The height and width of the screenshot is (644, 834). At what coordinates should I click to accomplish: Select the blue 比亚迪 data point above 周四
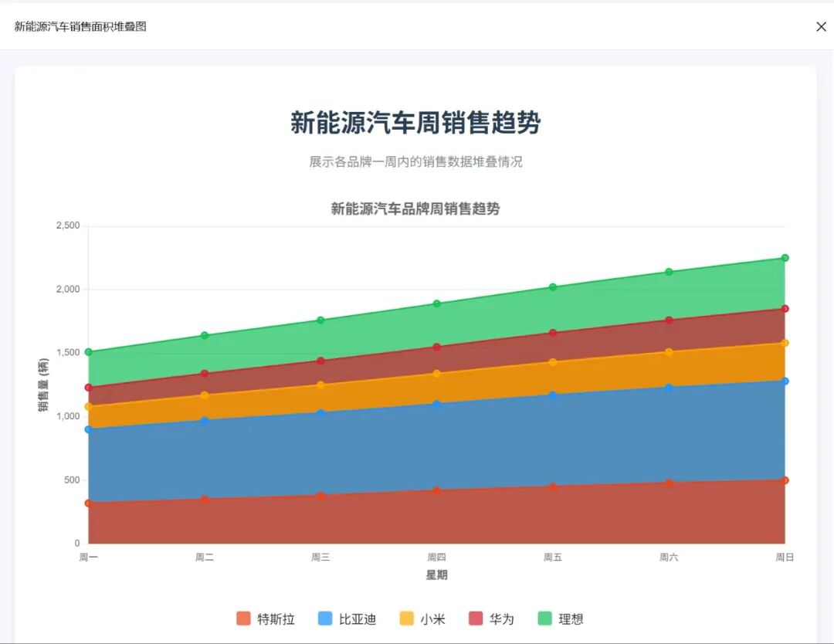point(437,402)
